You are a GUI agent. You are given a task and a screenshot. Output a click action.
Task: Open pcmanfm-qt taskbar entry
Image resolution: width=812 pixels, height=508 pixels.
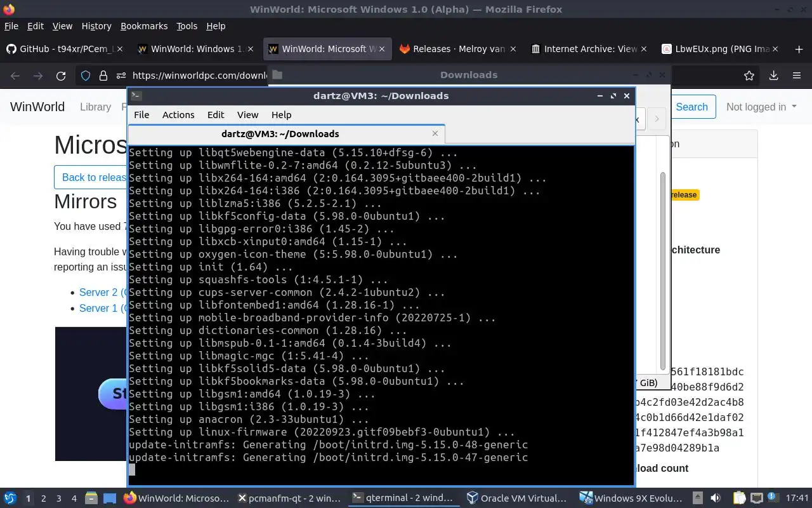pos(289,498)
